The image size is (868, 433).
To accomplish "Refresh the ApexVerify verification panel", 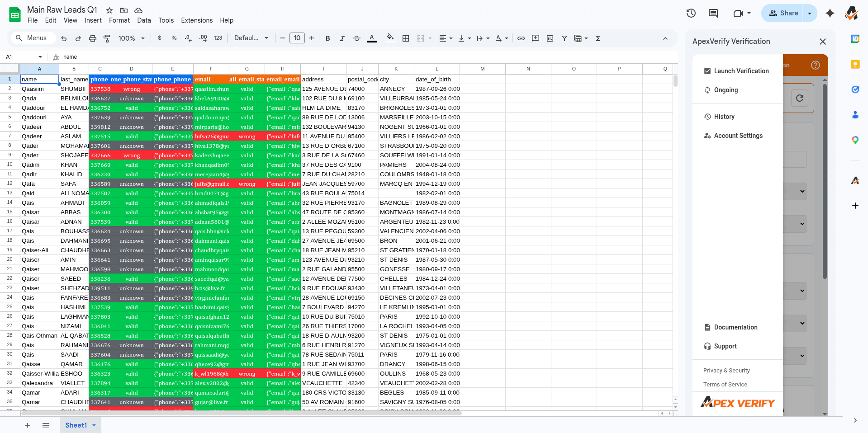I will point(799,98).
